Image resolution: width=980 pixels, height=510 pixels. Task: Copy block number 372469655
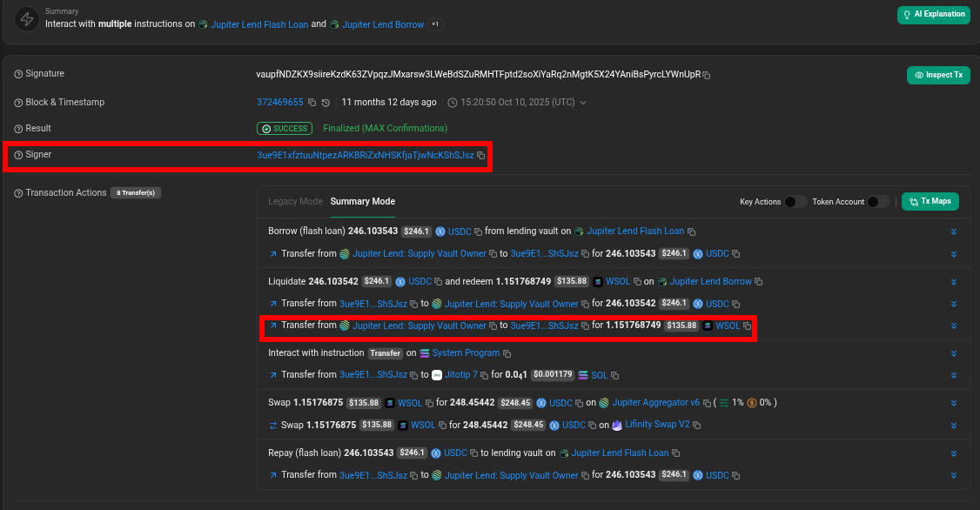(312, 103)
